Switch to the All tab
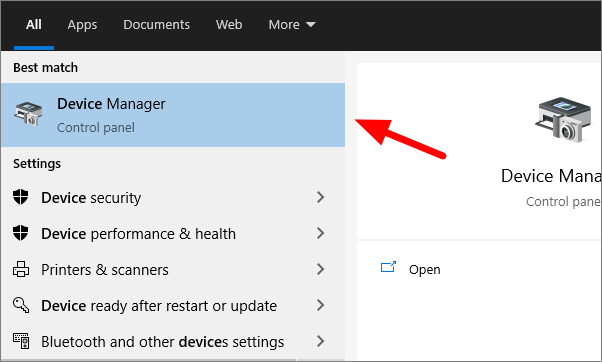602x362 pixels. (x=34, y=25)
